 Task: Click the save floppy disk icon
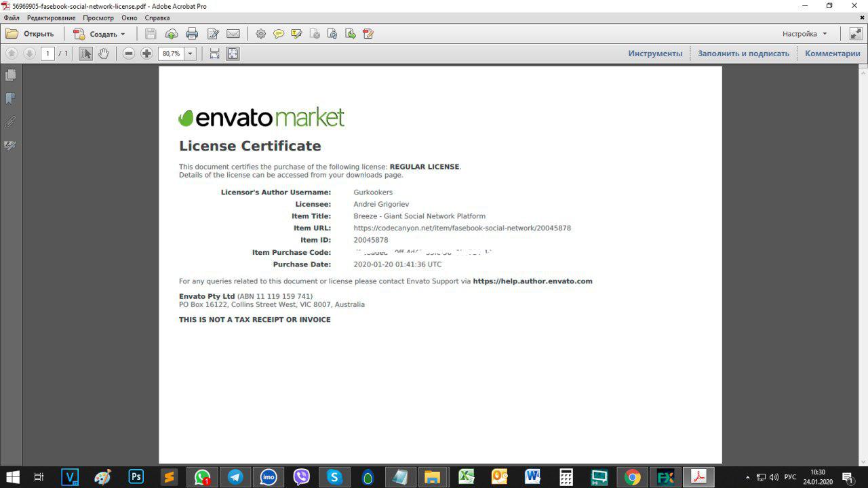[x=151, y=34]
